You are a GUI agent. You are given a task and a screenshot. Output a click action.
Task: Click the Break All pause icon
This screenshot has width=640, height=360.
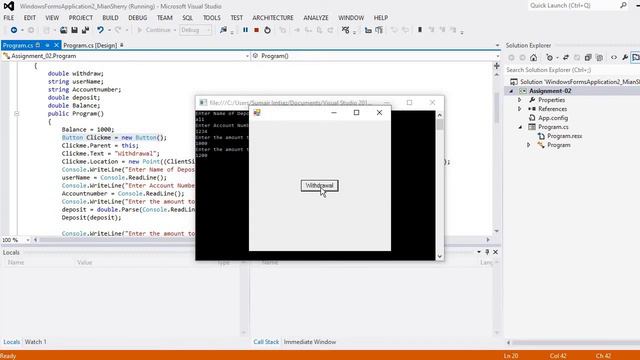[x=245, y=30]
